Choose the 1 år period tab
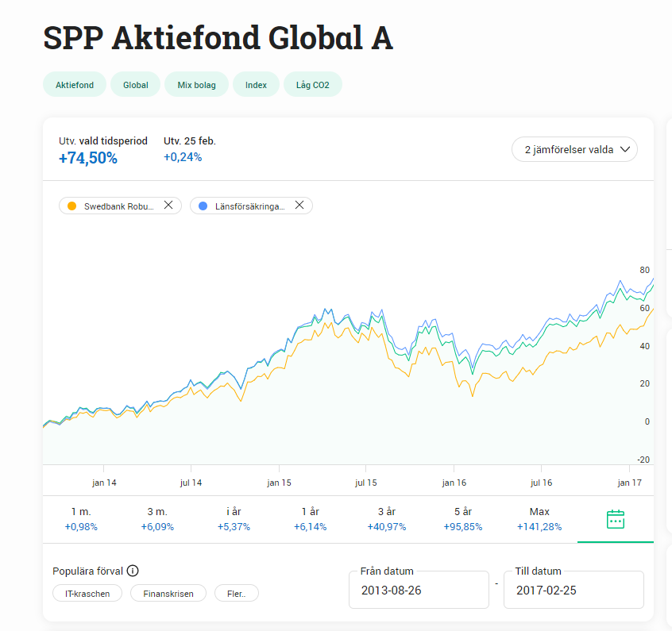The width and height of the screenshot is (672, 631). pyautogui.click(x=310, y=519)
